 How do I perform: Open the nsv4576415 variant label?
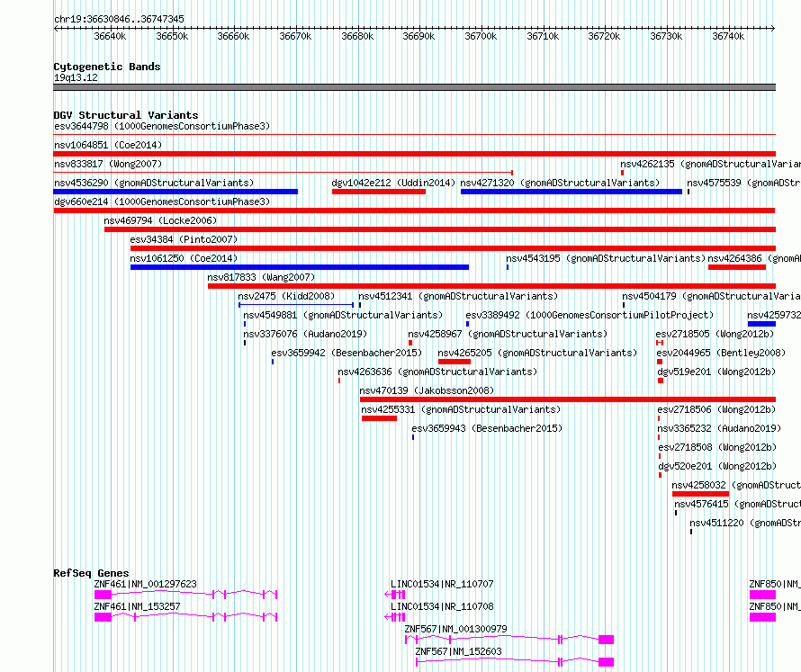[737, 504]
